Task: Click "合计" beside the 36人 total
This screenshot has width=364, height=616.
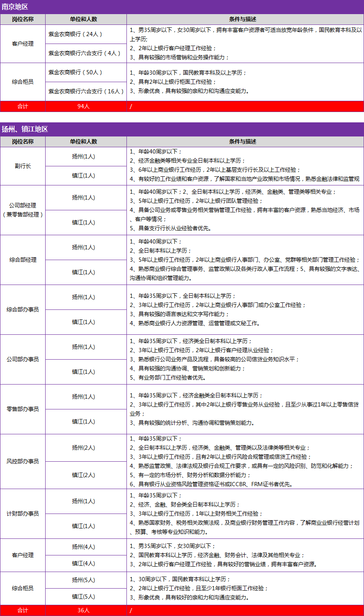Action: pyautogui.click(x=23, y=610)
